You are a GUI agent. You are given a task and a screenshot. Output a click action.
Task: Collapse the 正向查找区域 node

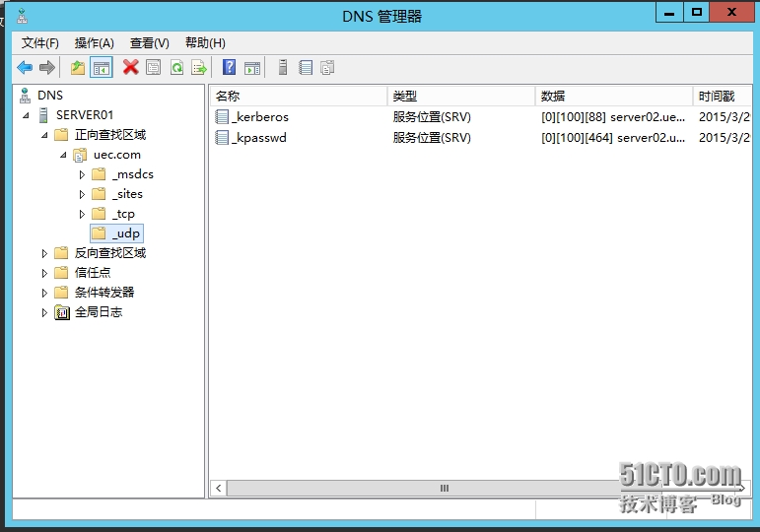(x=44, y=135)
